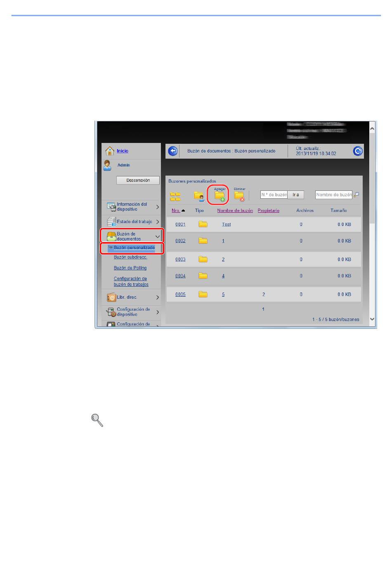Open Configuración de buzón de trabajos

131,282
